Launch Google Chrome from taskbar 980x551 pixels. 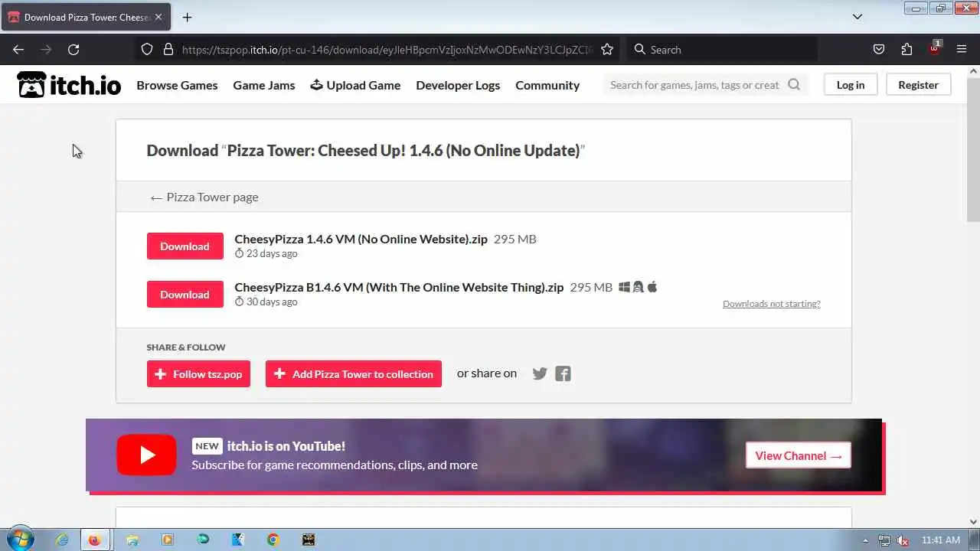(x=273, y=540)
